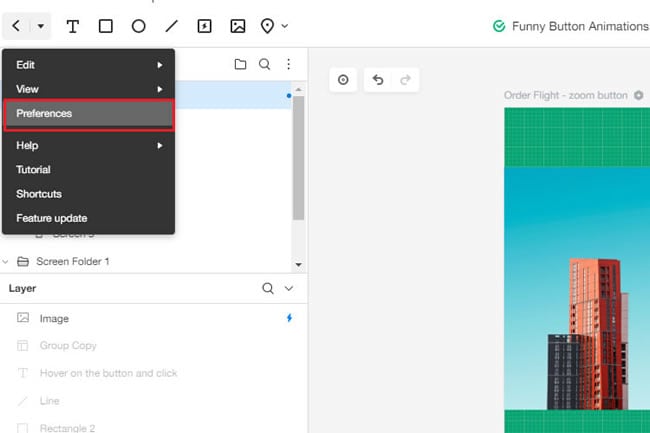This screenshot has height=433, width=650.
Task: Select the Line drawing tool
Action: (x=171, y=26)
